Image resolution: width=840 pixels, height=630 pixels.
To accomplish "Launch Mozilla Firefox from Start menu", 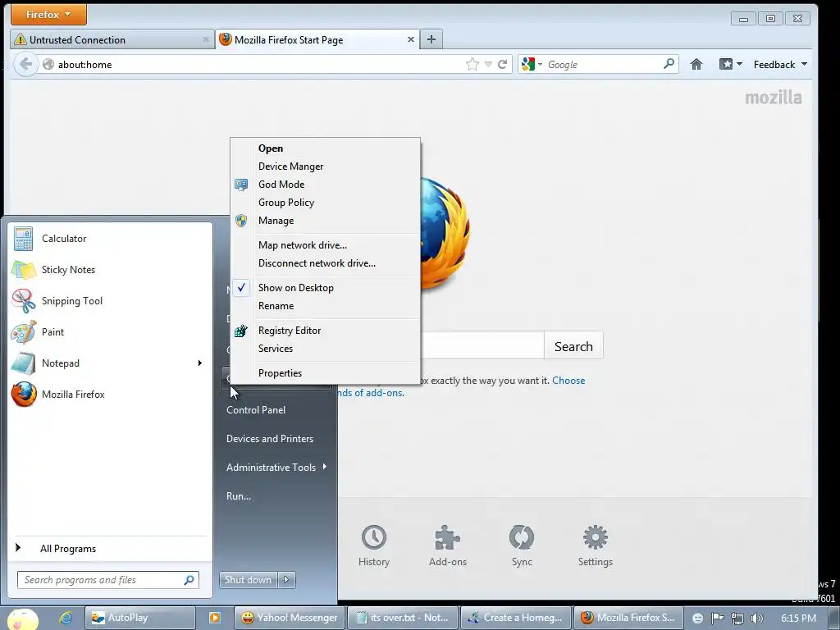I will click(x=110, y=395).
